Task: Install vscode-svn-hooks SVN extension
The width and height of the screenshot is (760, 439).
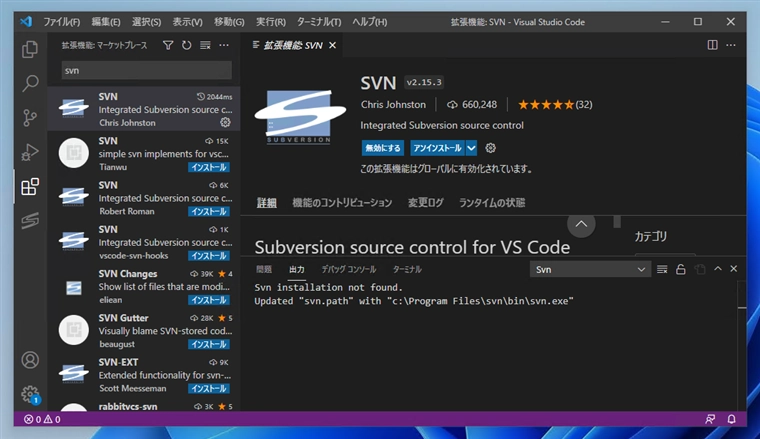Action: (x=209, y=255)
